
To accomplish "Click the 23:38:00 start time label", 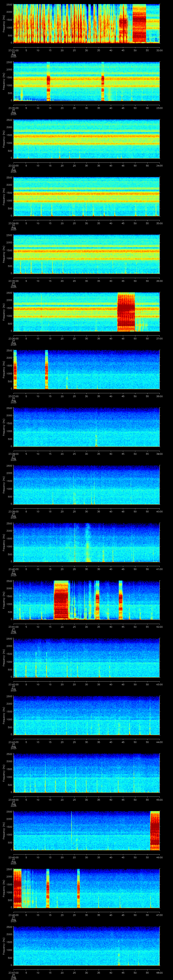I will coord(13,454).
